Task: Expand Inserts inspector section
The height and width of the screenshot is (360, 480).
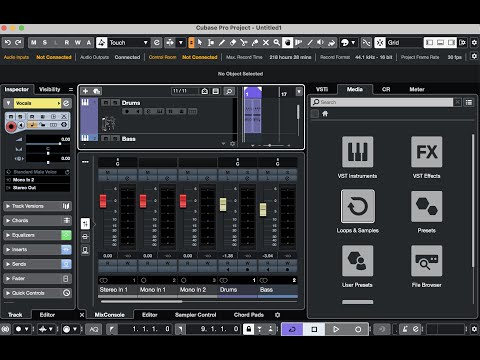Action: coord(38,249)
